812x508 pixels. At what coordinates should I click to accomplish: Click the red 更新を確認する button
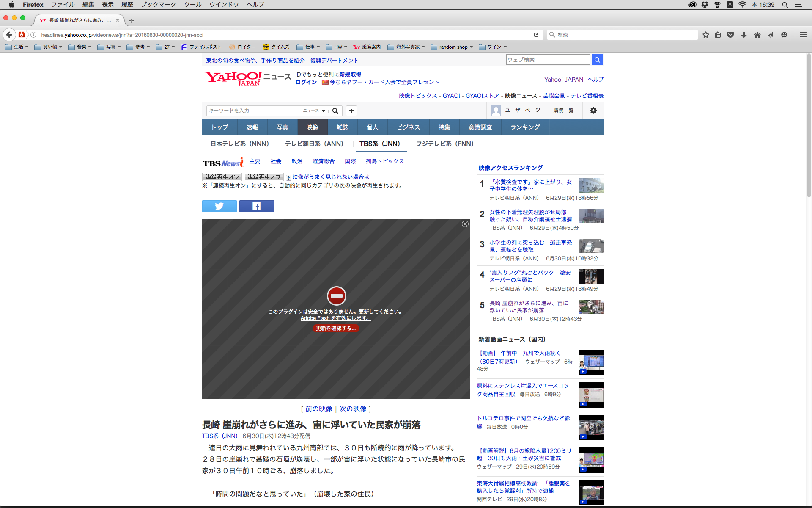[x=336, y=328]
